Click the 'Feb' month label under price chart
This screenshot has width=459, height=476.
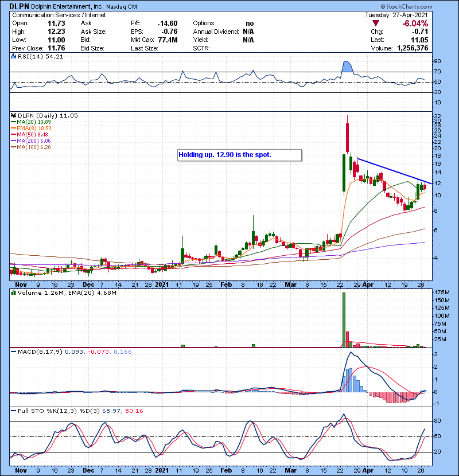click(x=226, y=285)
